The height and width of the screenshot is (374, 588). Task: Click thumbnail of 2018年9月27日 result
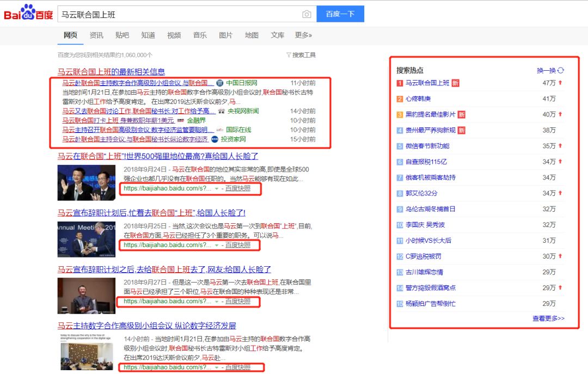point(86,296)
